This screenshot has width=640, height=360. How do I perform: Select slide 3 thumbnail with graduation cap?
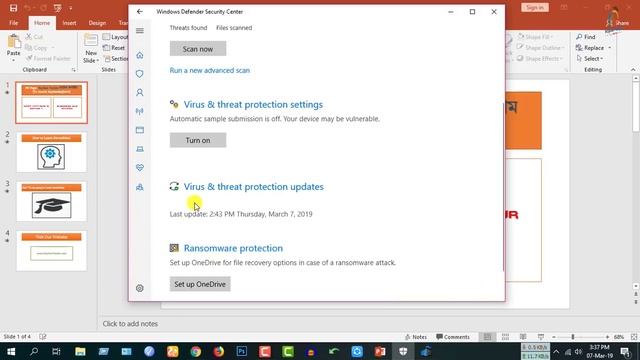tap(51, 201)
